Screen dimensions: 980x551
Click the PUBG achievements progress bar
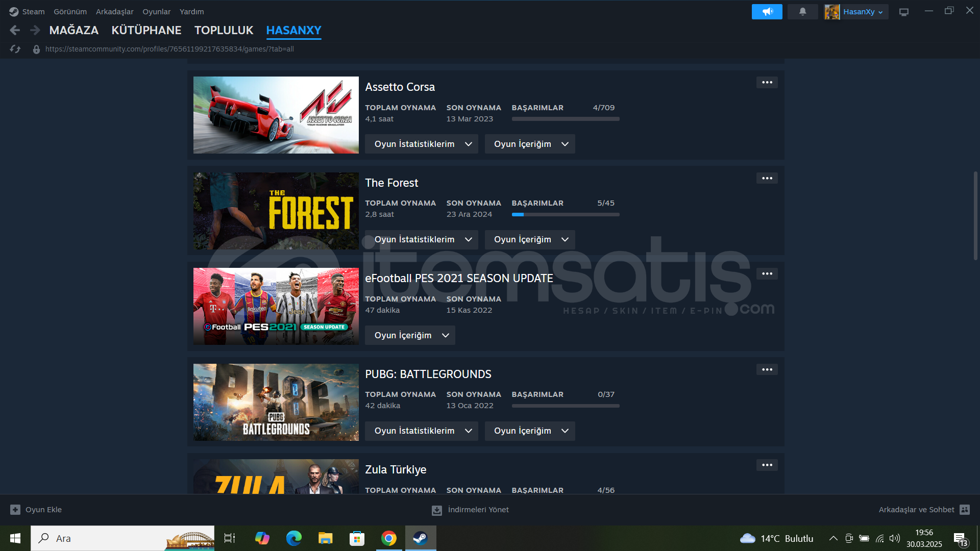coord(566,406)
